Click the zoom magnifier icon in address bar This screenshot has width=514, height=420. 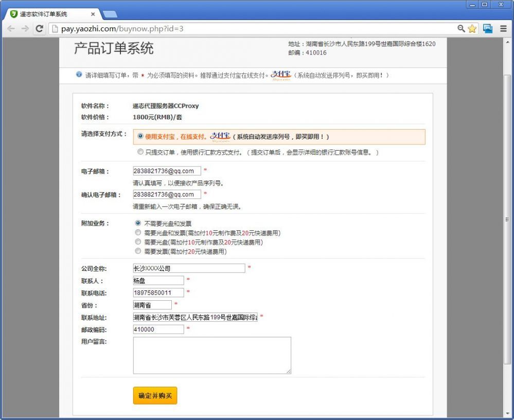click(461, 28)
